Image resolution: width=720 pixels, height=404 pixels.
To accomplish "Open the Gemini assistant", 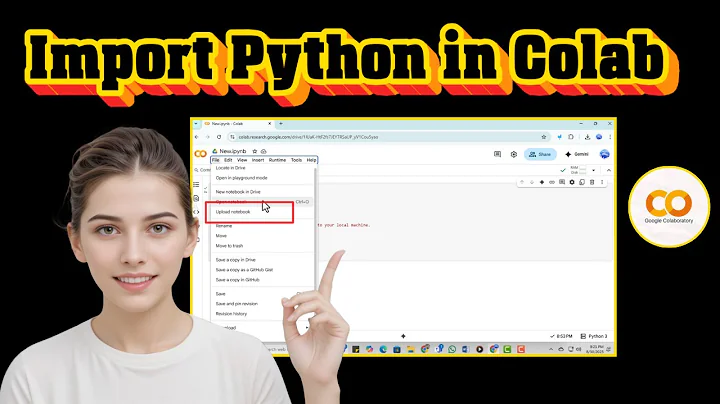I will pyautogui.click(x=577, y=154).
